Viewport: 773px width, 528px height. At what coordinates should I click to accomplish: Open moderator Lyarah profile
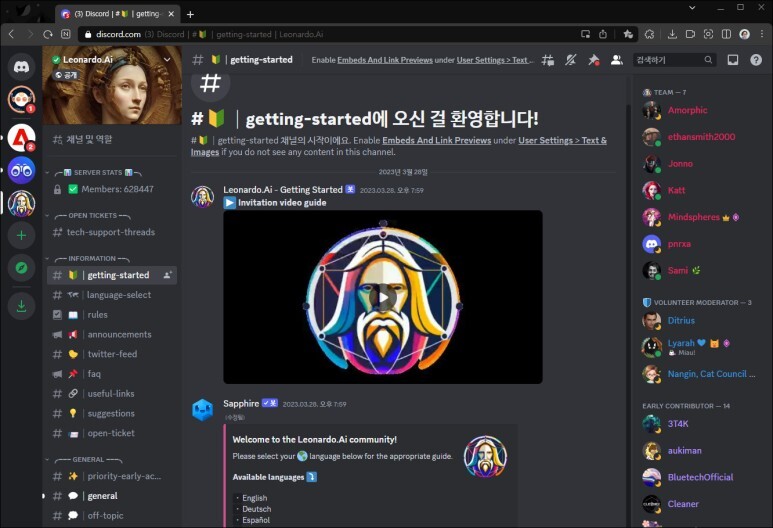pyautogui.click(x=698, y=347)
